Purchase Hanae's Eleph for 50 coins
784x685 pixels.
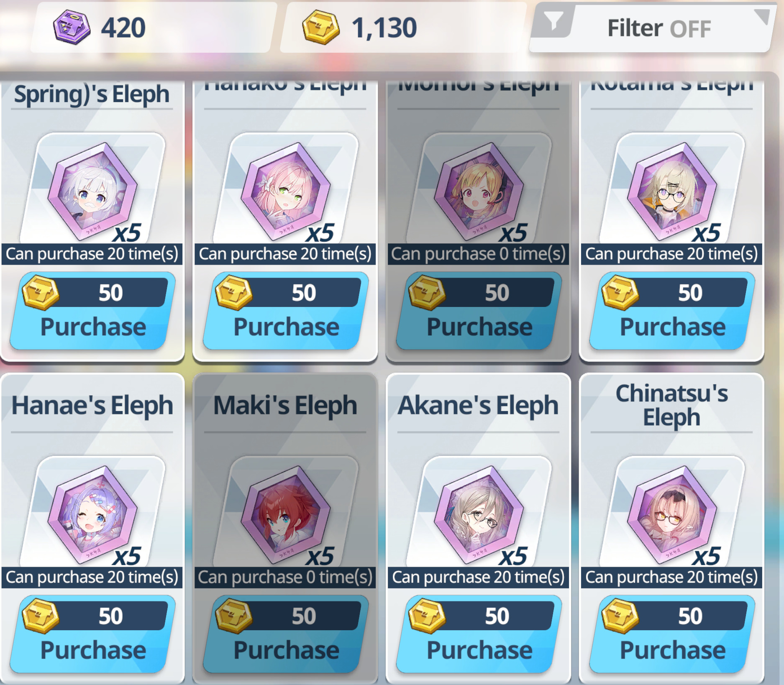[x=93, y=634]
